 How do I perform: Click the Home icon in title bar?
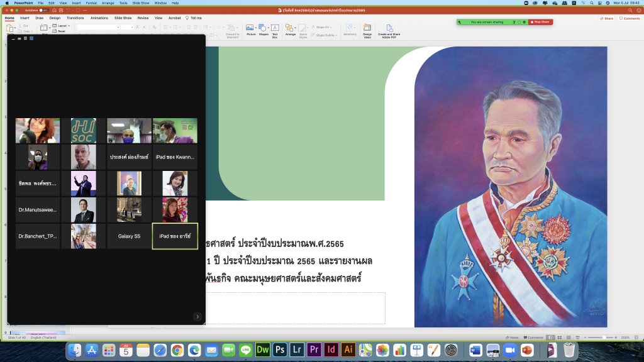click(x=54, y=10)
